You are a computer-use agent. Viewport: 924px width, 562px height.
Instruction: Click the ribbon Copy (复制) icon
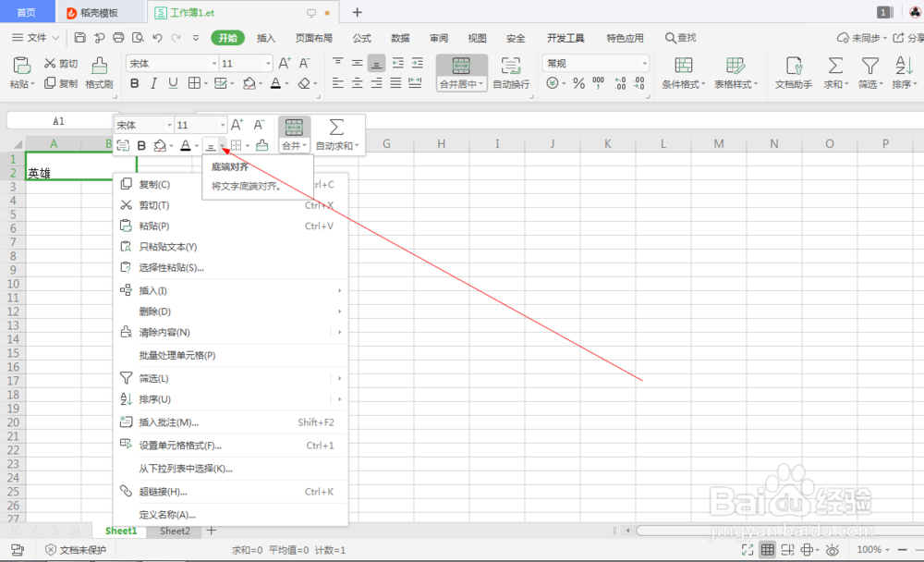click(x=50, y=83)
